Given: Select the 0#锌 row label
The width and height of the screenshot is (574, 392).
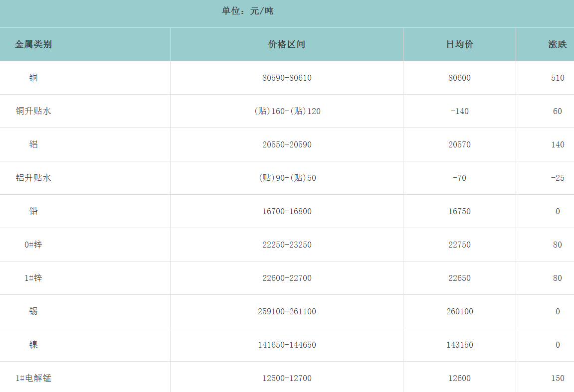Looking at the screenshot, I should 33,245.
